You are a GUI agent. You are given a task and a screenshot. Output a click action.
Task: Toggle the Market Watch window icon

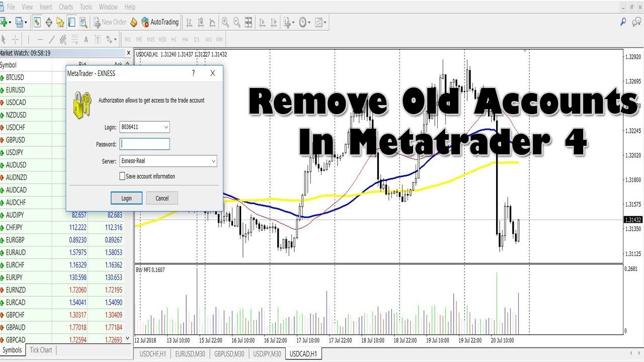[x=37, y=22]
